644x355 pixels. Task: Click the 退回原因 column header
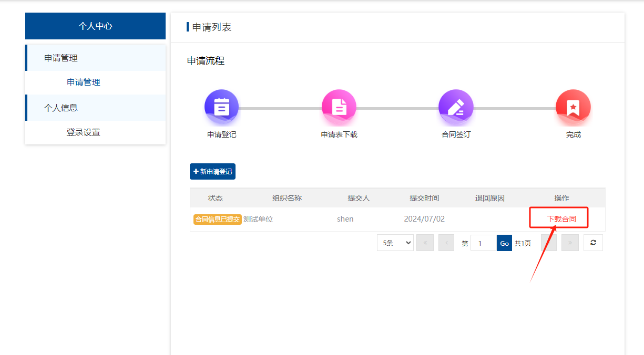(490, 198)
